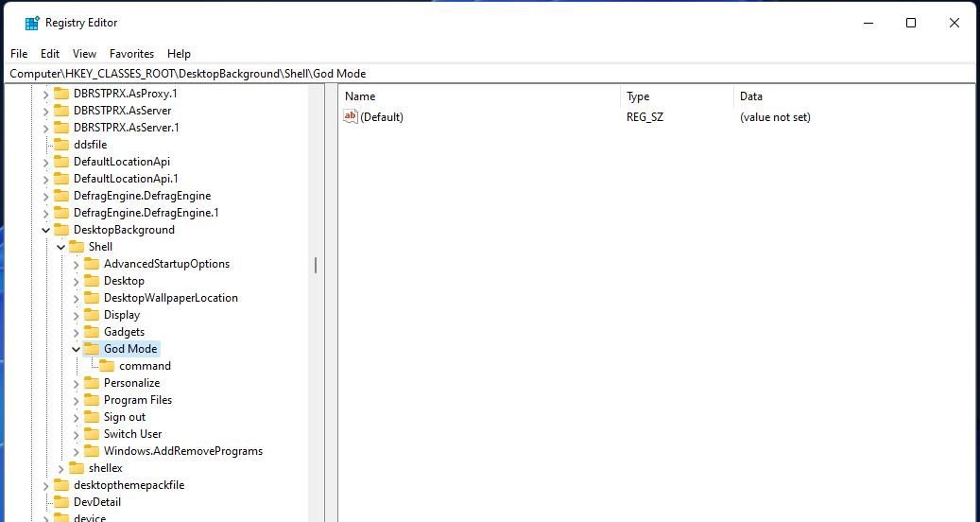
Task: Expand the Personalize key arrow
Action: 76,383
